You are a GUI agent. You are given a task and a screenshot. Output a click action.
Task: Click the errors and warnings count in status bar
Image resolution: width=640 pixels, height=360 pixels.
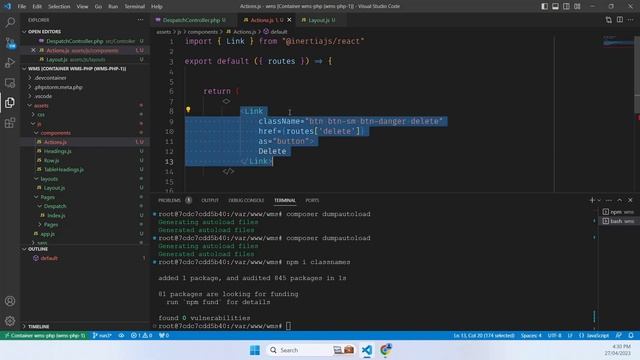point(141,336)
